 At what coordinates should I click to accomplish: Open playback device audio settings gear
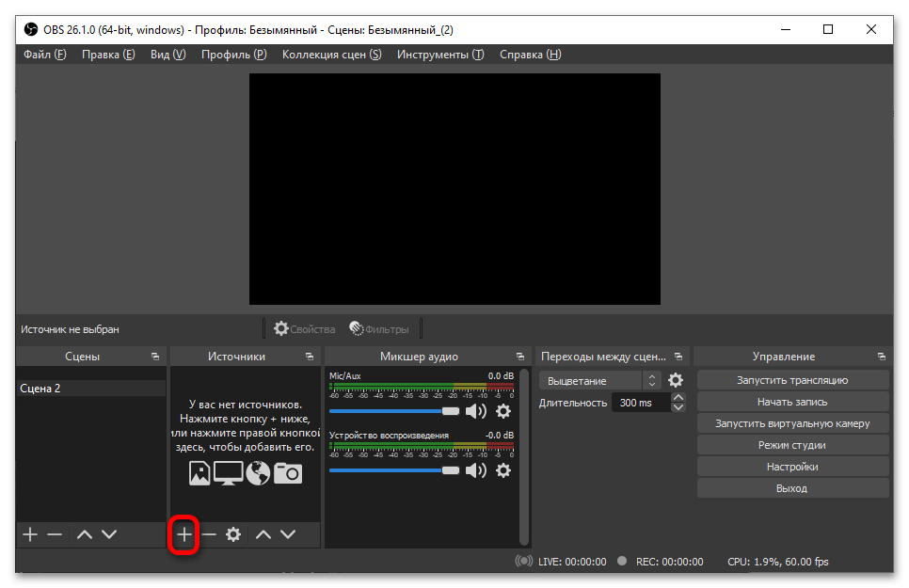pyautogui.click(x=503, y=470)
